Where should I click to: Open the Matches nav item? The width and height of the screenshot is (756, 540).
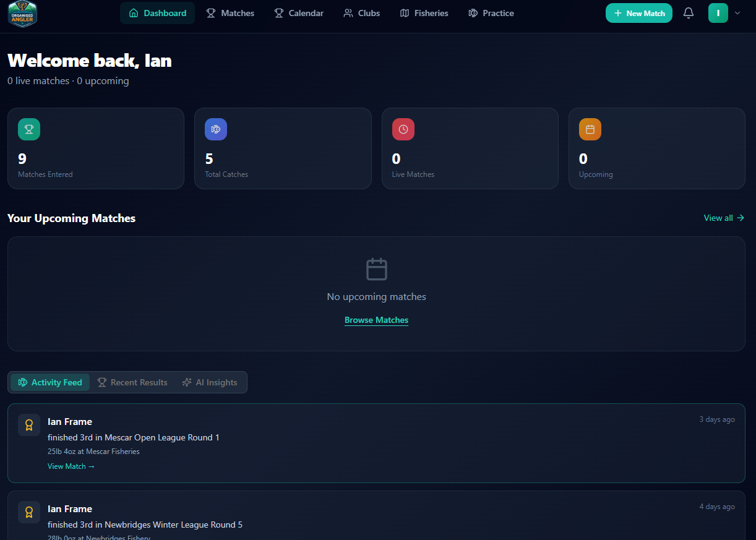[230, 13]
